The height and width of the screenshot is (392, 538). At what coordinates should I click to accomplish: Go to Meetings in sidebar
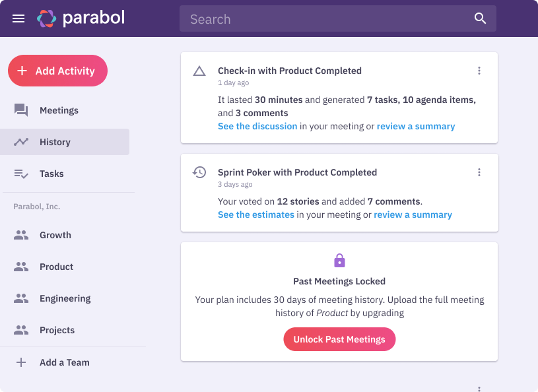[59, 110]
